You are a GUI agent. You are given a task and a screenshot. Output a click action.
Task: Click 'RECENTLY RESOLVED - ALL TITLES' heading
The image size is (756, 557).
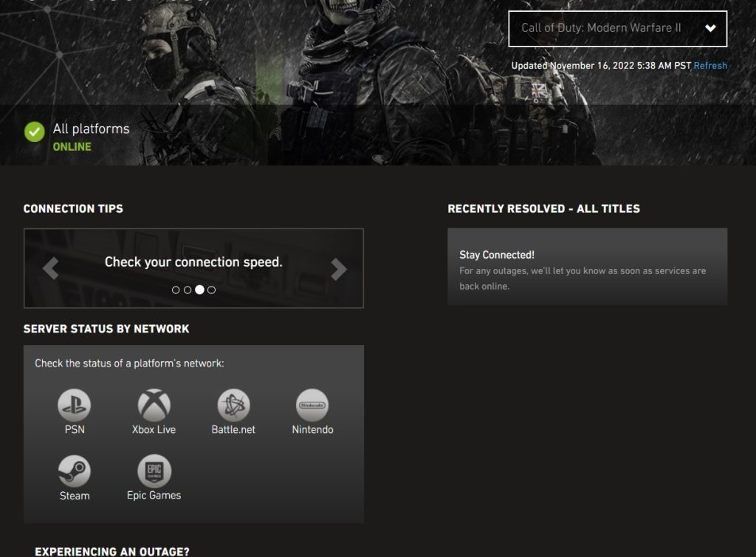(x=544, y=209)
